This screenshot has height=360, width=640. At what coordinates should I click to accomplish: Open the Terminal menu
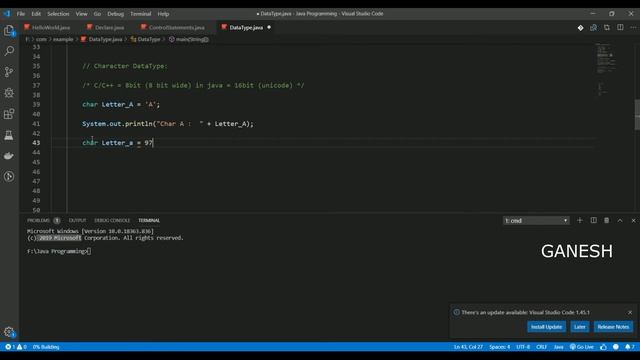[141, 14]
